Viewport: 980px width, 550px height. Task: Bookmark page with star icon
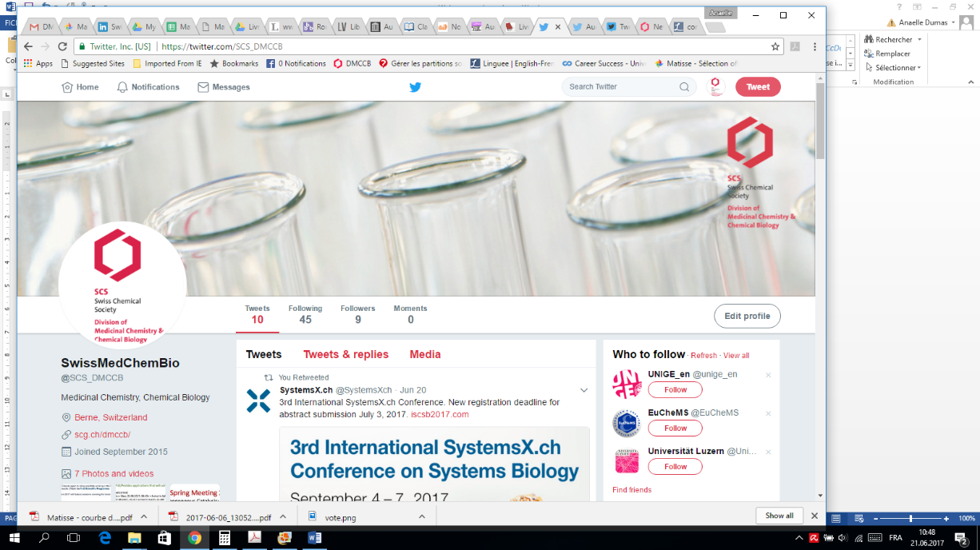coord(775,46)
